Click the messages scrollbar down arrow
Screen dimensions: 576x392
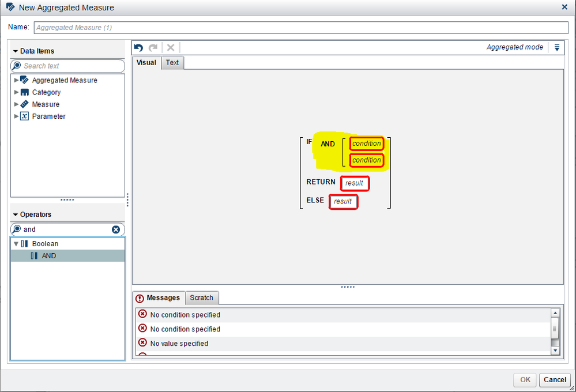[555, 350]
